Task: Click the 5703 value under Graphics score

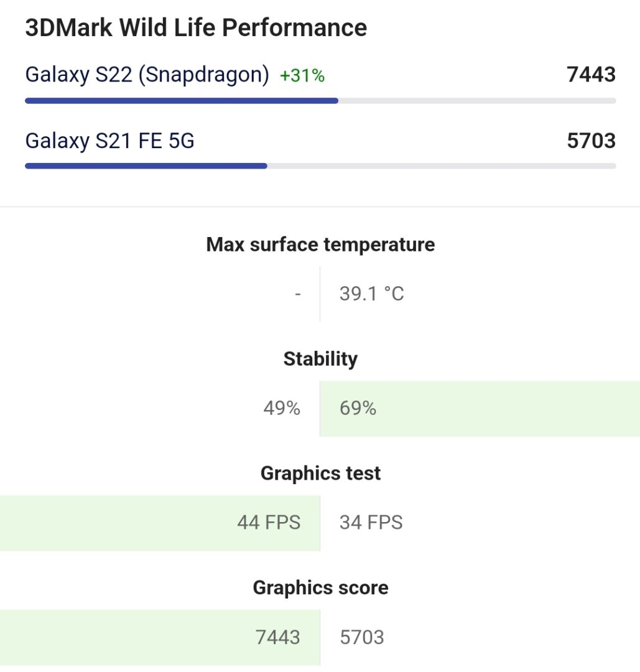Action: 362,637
